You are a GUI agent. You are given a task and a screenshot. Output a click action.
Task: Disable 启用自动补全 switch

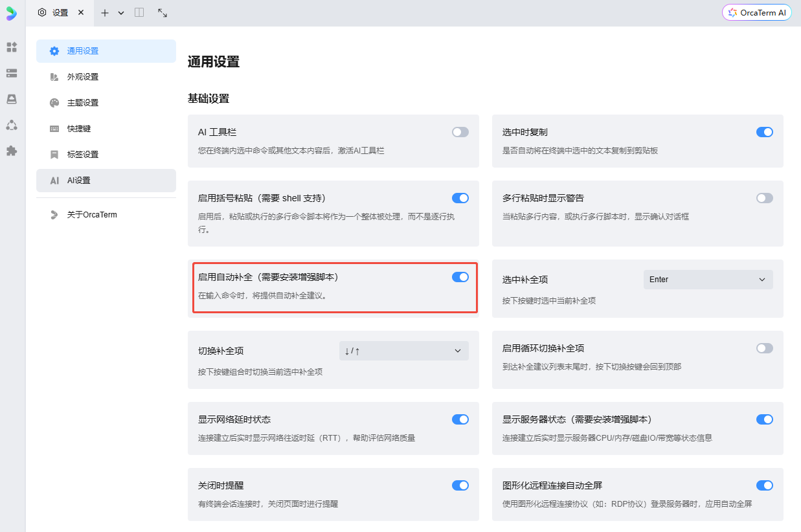pos(460,277)
